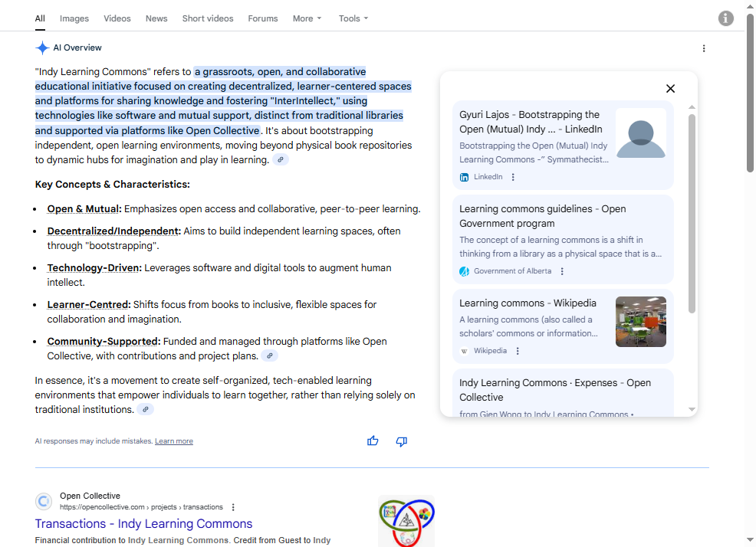Click the Gyuri Lajos profile avatar thumbnail
Viewport: 756px width, 547px height.
coord(641,133)
